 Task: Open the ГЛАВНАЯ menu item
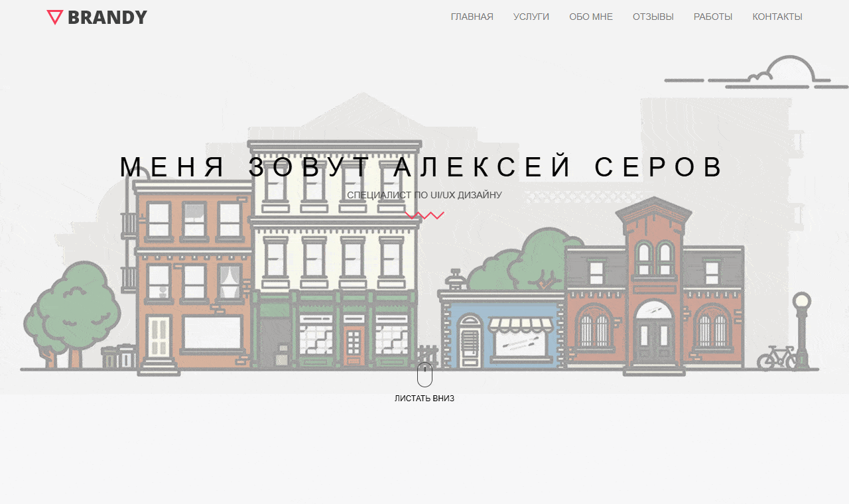(x=472, y=17)
